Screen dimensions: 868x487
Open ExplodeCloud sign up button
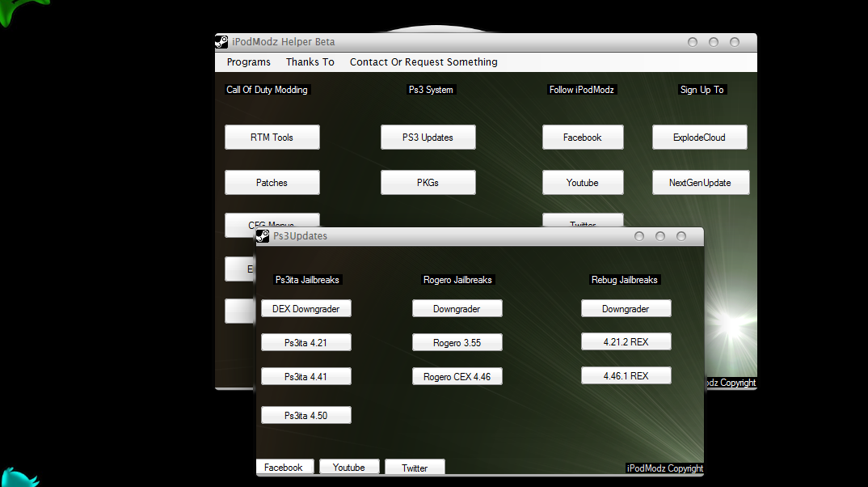point(700,137)
